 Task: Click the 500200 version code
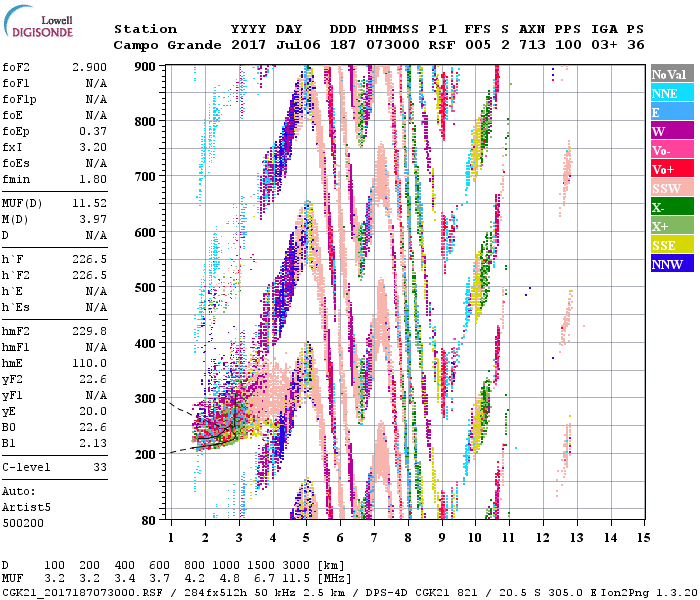click(23, 523)
